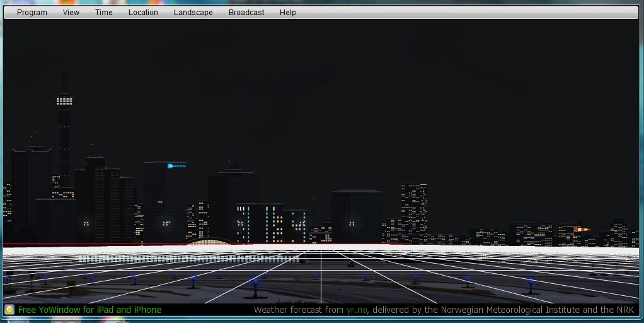The height and width of the screenshot is (323, 644).
Task: Open the Time menu
Action: click(x=104, y=13)
